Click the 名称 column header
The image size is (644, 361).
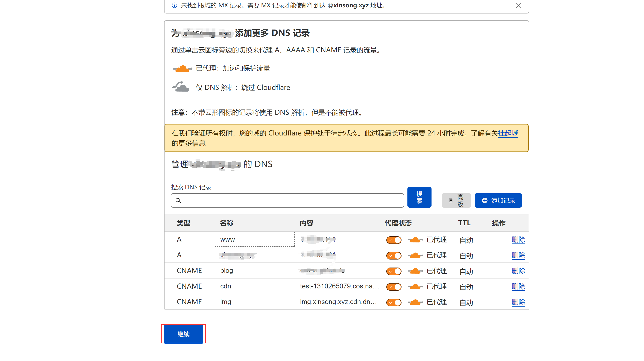coord(226,223)
